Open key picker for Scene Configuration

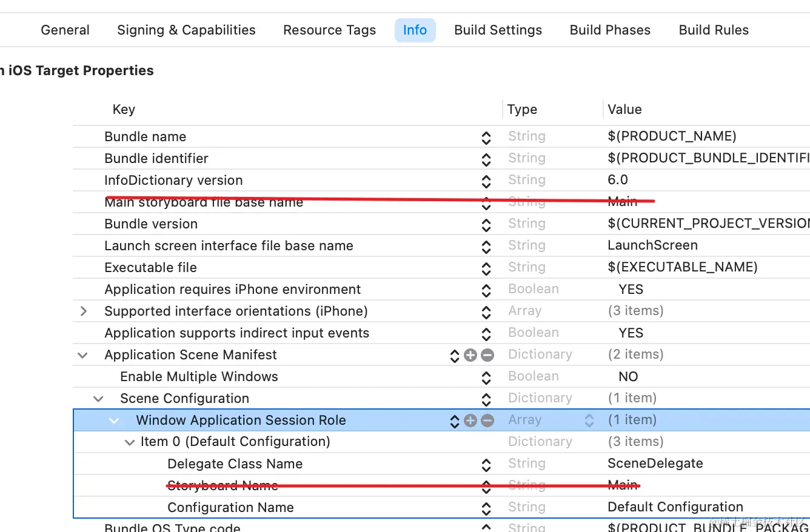click(486, 400)
